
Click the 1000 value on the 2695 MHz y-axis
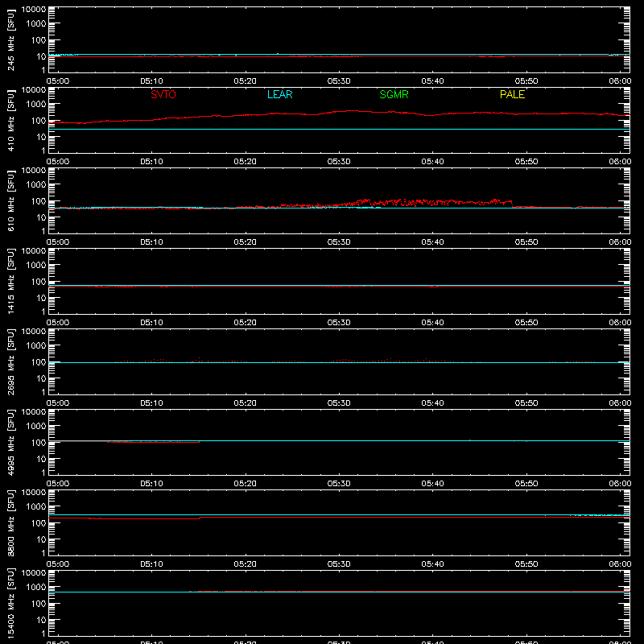click(36, 346)
